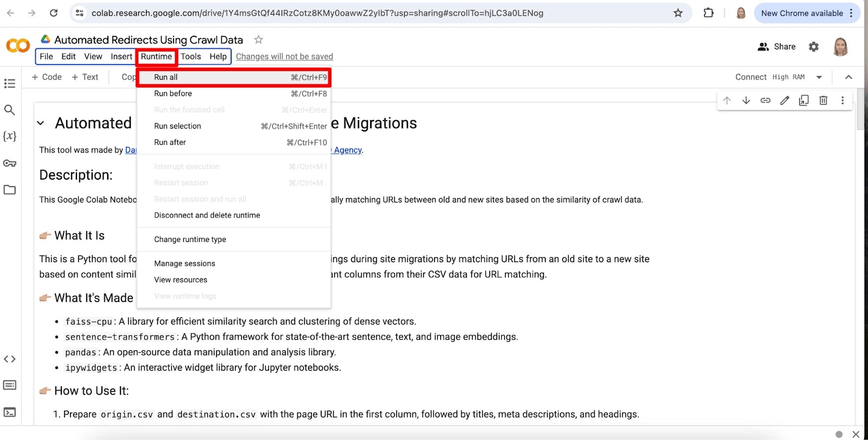The image size is (868, 440).
Task: Collapse the Automated Migrations section
Action: [x=41, y=123]
